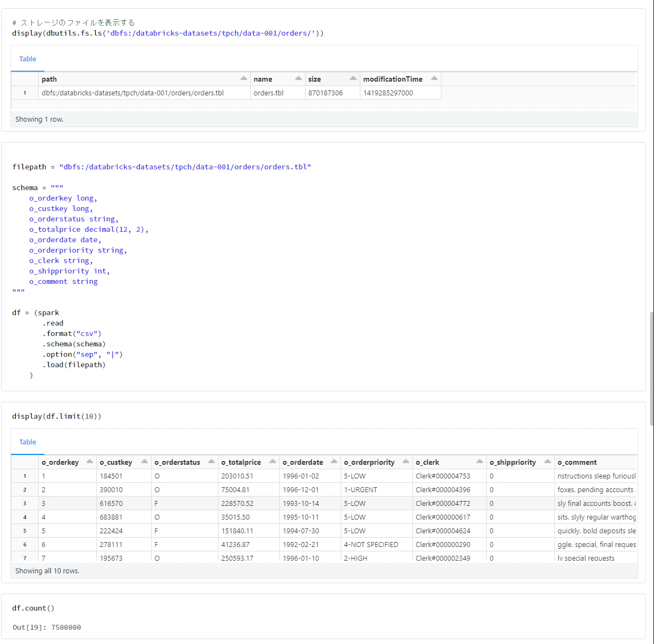
Task: Click the orders.tbl path cell in the files table
Action: 144,93
